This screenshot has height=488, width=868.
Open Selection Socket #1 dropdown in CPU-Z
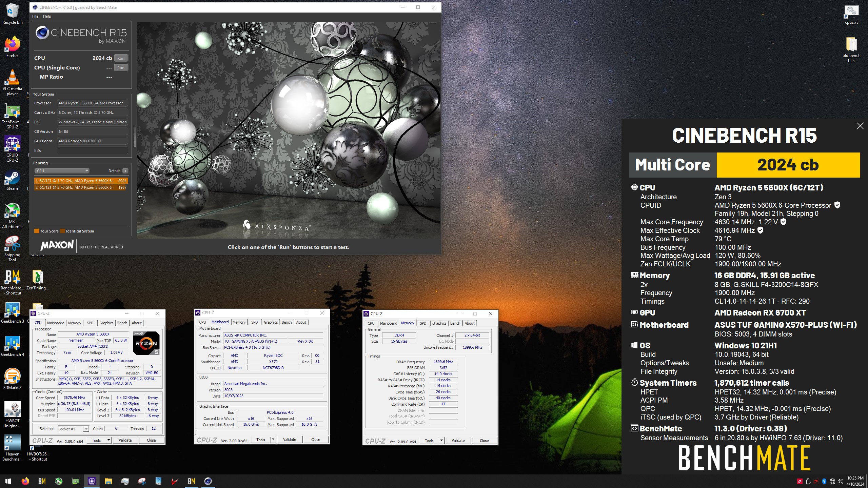[73, 429]
